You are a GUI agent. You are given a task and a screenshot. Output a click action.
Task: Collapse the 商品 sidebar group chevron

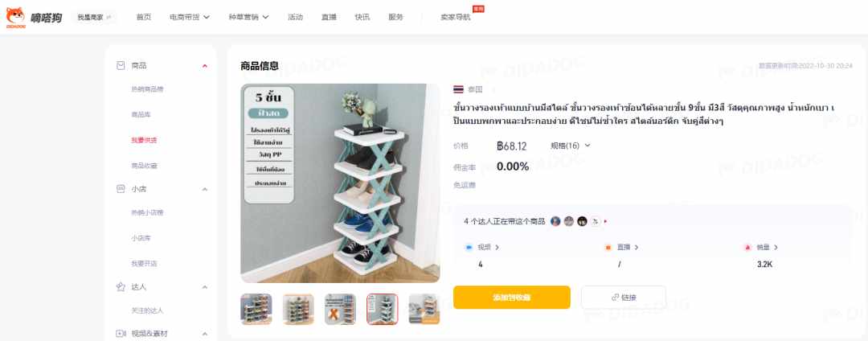(205, 66)
